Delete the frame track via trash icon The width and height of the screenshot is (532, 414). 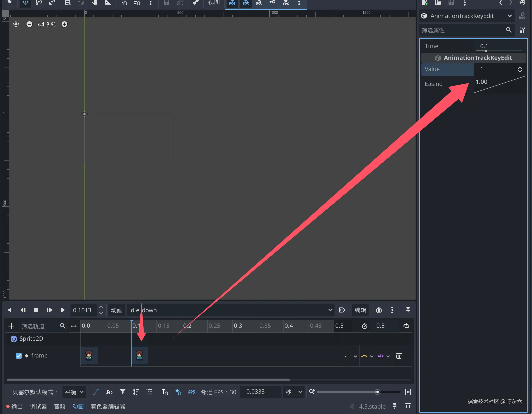coord(399,356)
